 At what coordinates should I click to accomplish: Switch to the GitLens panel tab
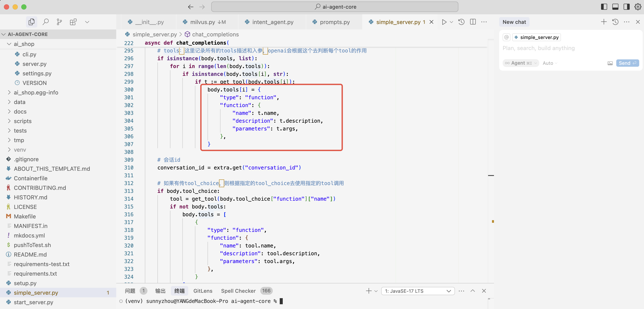coord(203,291)
